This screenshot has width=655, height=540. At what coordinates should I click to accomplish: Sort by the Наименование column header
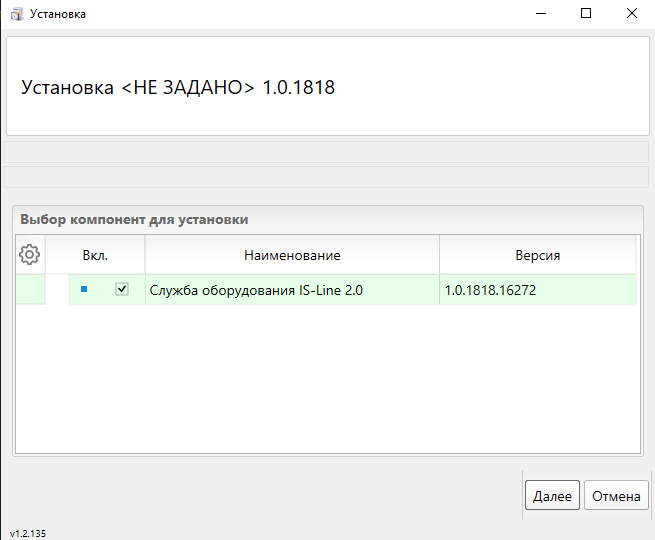click(292, 255)
